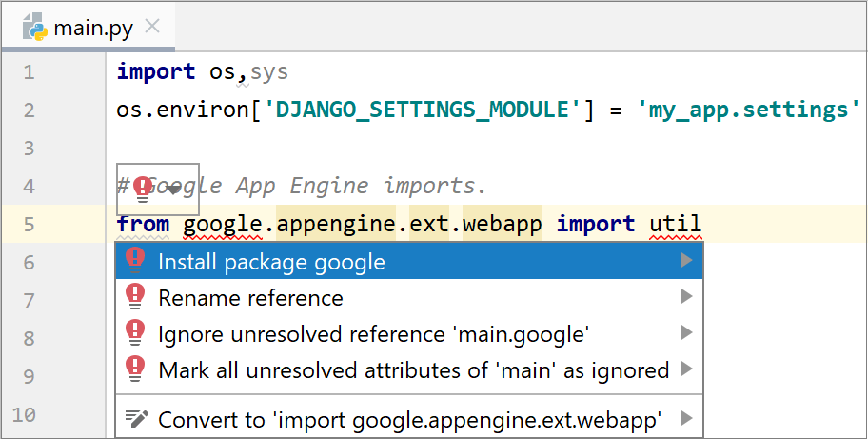Open the intention bulb dropdown arrow
The image size is (868, 439).
pyautogui.click(x=173, y=189)
